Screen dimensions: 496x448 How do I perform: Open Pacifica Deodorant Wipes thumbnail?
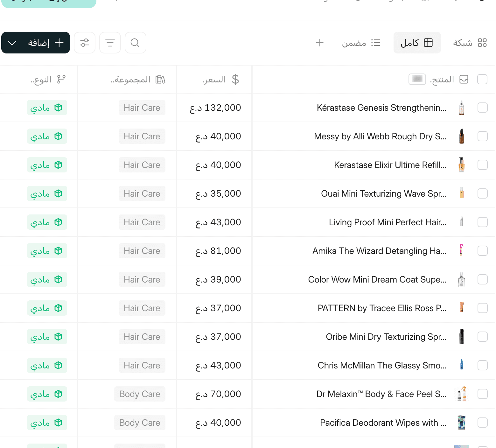click(462, 423)
